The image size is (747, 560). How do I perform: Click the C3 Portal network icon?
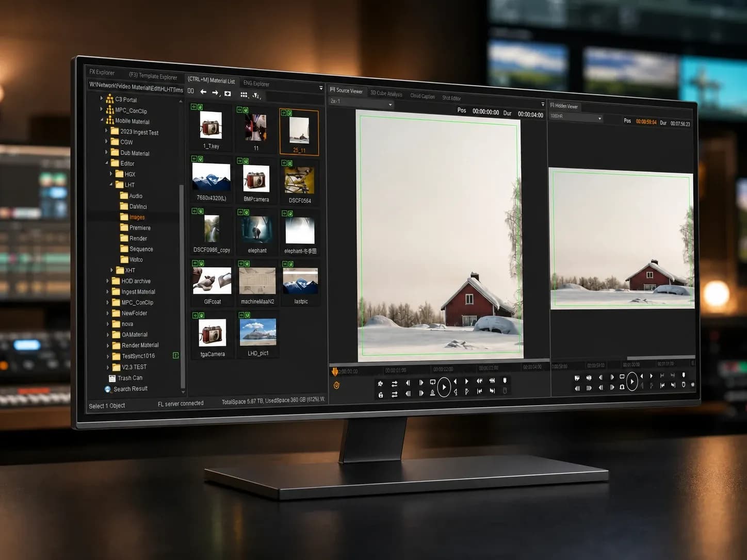(x=109, y=98)
